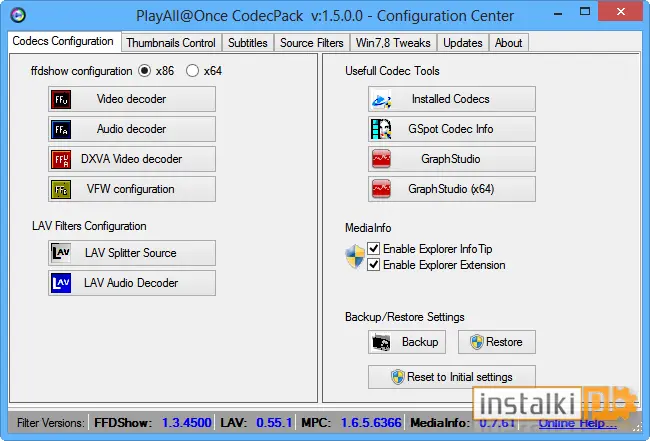
Task: Open LAV Audio Decoder settings
Action: 132,283
